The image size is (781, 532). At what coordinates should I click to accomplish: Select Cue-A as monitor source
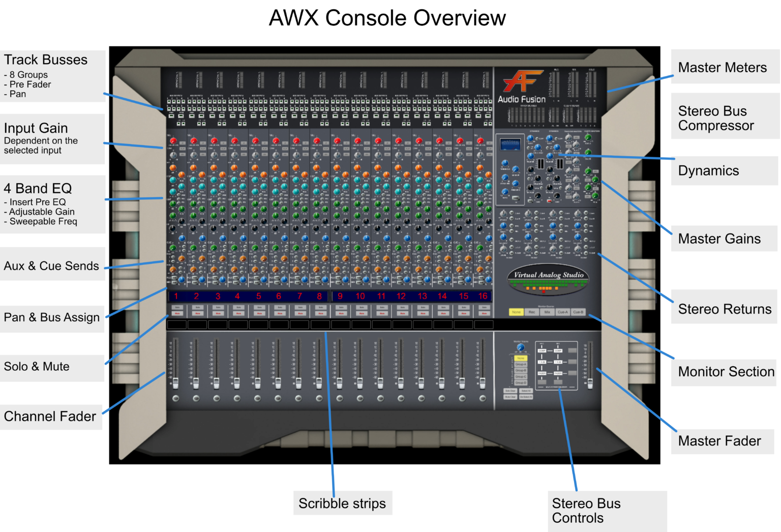tap(562, 312)
